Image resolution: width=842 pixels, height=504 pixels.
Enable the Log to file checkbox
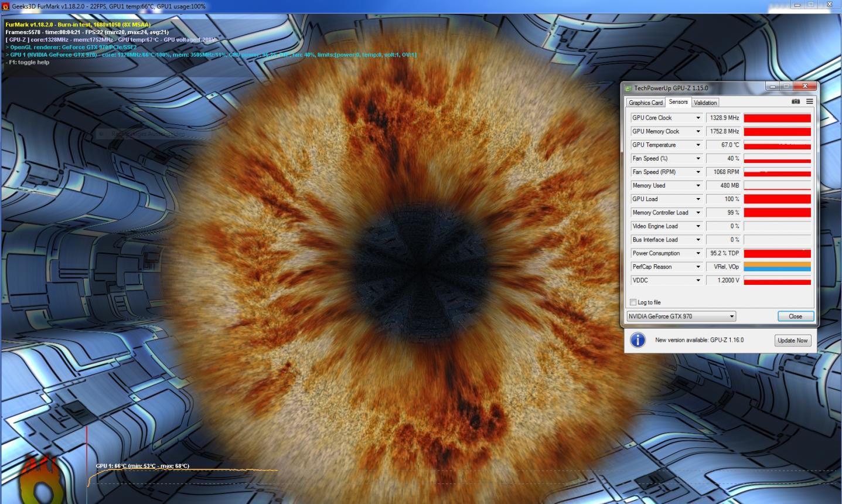pos(633,302)
